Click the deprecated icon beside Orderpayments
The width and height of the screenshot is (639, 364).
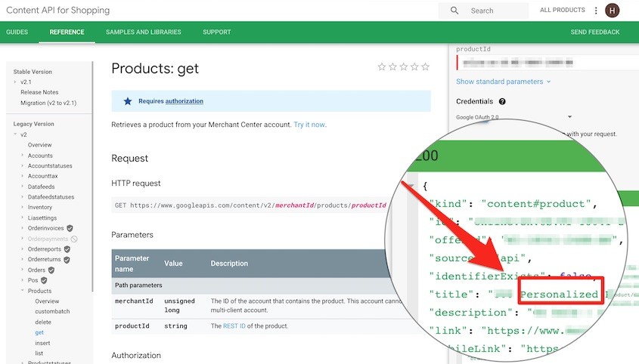click(74, 239)
